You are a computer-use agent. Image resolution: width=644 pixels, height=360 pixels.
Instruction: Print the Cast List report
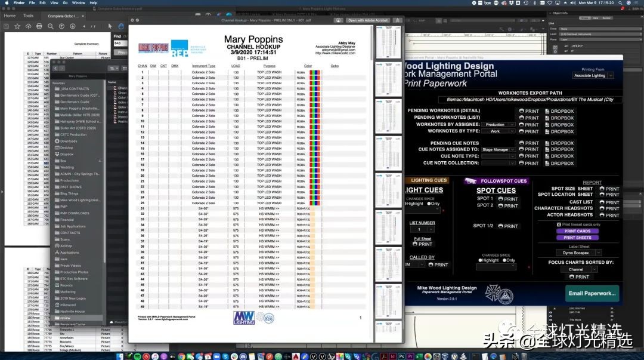(609, 202)
